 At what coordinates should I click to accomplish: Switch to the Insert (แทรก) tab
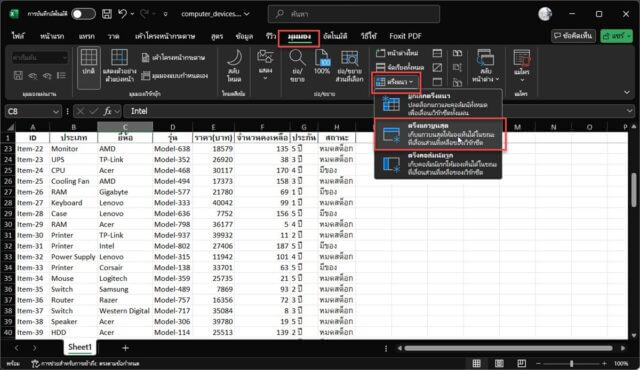coord(87,36)
